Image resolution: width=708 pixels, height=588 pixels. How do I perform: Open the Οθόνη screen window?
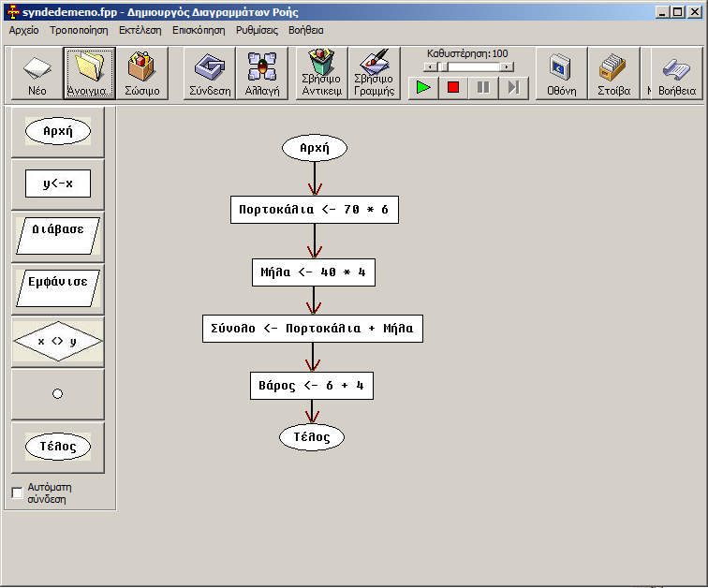click(561, 74)
